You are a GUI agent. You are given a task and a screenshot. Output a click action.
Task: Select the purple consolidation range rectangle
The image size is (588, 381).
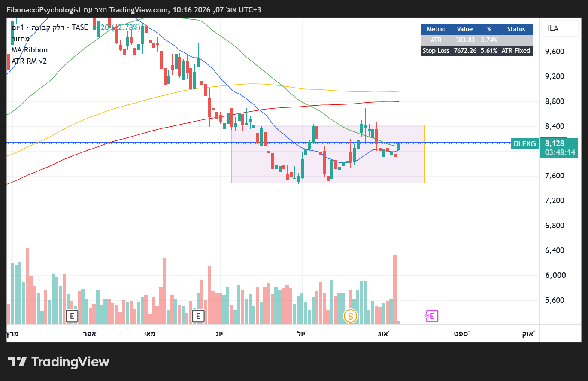328,154
